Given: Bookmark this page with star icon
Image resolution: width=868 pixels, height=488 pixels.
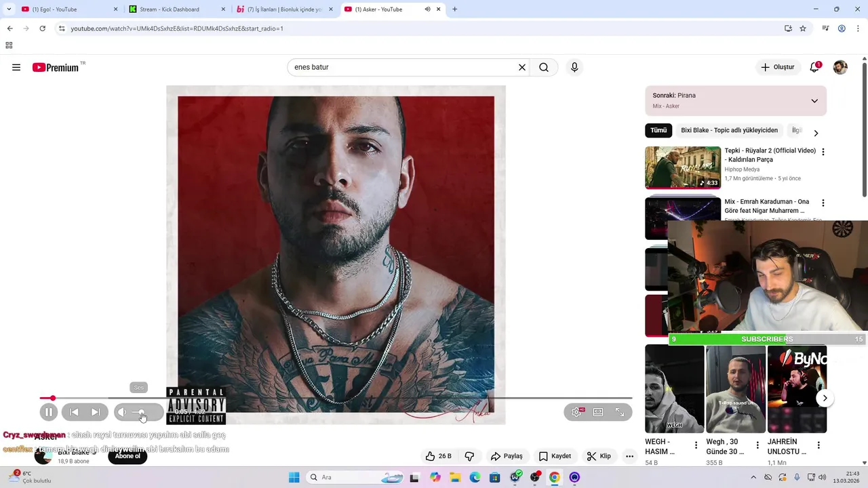Looking at the screenshot, I should coord(803,28).
